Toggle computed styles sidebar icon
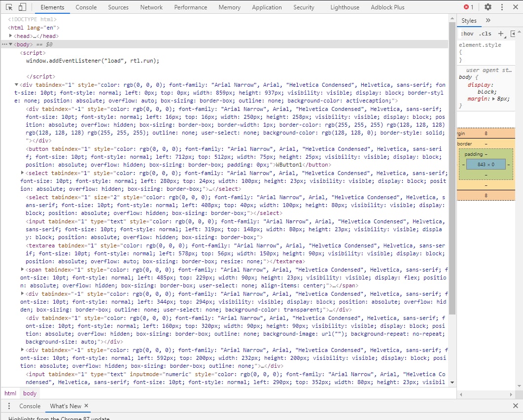The width and height of the screenshot is (523, 420). click(513, 34)
